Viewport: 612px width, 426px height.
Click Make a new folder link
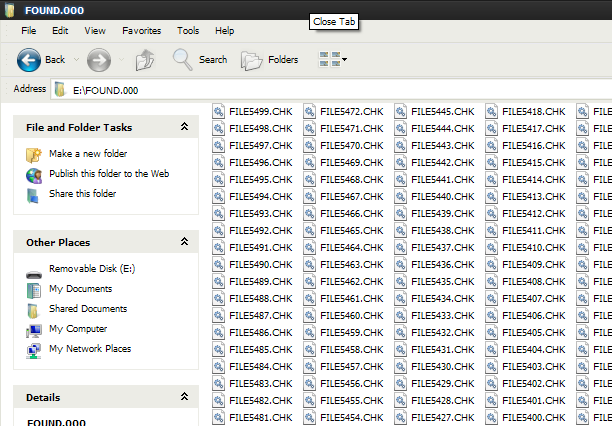[x=88, y=153]
